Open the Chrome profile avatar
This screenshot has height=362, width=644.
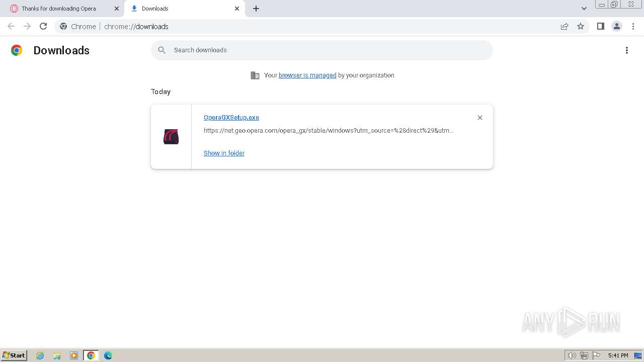click(617, 26)
